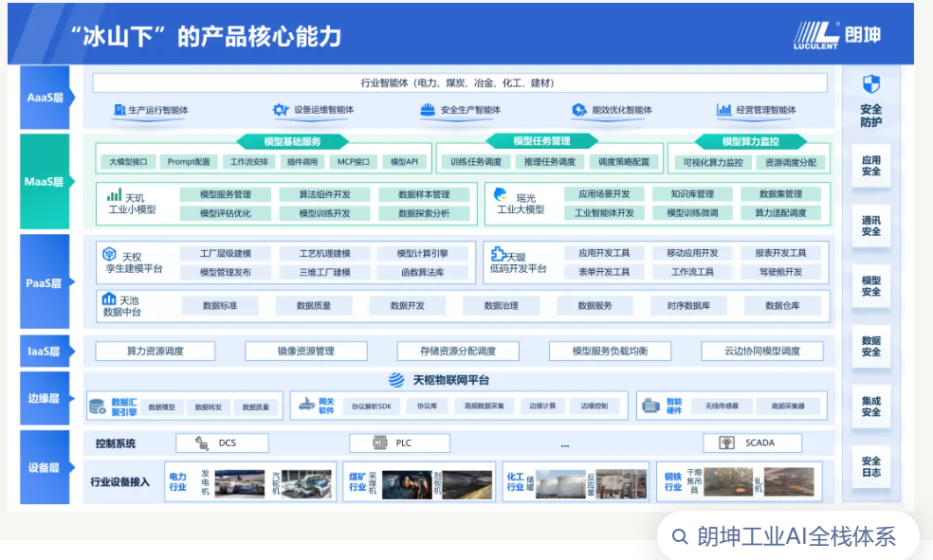Select the 能效优化智能体 icon
Screen dimensions: 933x560
[x=579, y=110]
